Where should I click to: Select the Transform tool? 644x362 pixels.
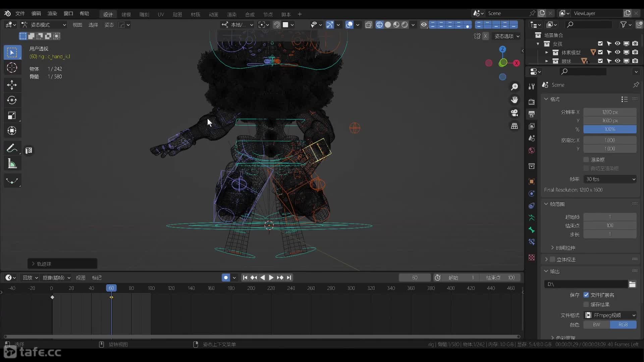tap(12, 131)
